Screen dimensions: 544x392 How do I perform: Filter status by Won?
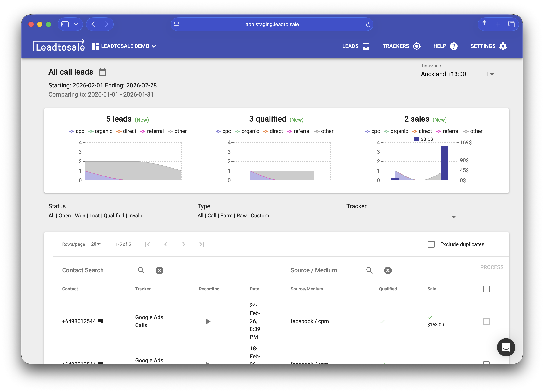click(x=80, y=216)
